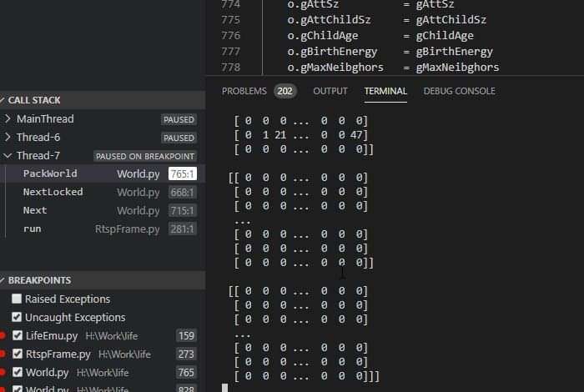The height and width of the screenshot is (392, 584).
Task: Switch to the DEBUG CONSOLE tab
Action: pyautogui.click(x=460, y=91)
